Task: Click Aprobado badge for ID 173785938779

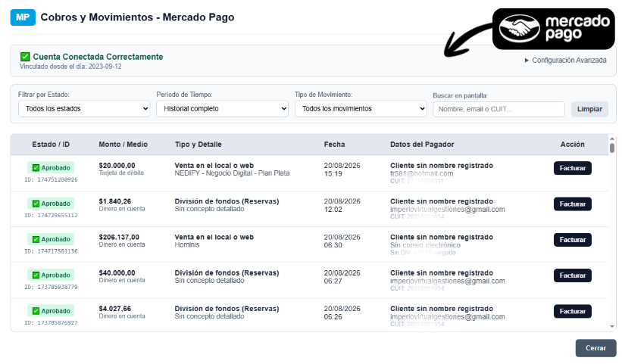Action: pyautogui.click(x=51, y=275)
